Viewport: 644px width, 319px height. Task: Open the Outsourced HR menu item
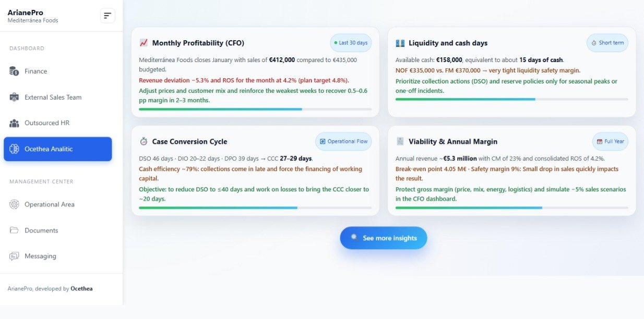click(47, 123)
